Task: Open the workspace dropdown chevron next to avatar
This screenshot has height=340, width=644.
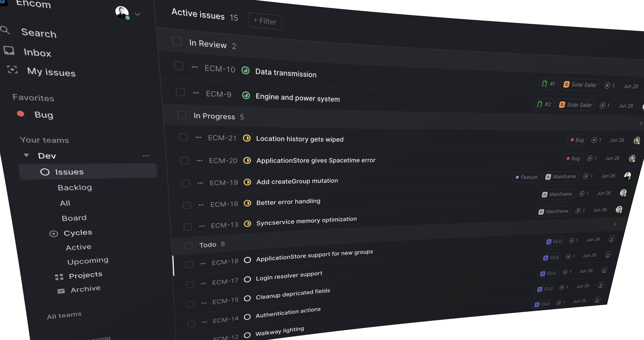Action: (x=137, y=14)
